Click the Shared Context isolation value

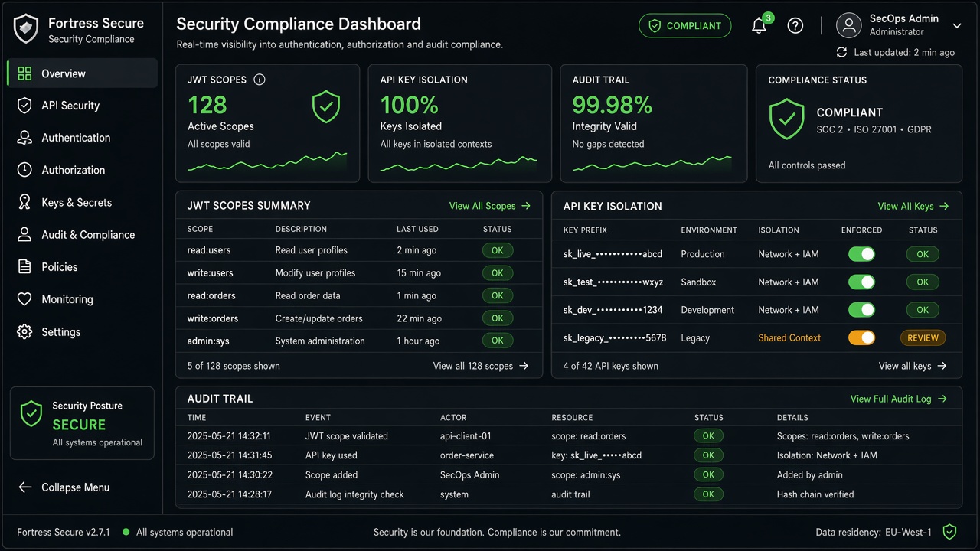(x=789, y=338)
